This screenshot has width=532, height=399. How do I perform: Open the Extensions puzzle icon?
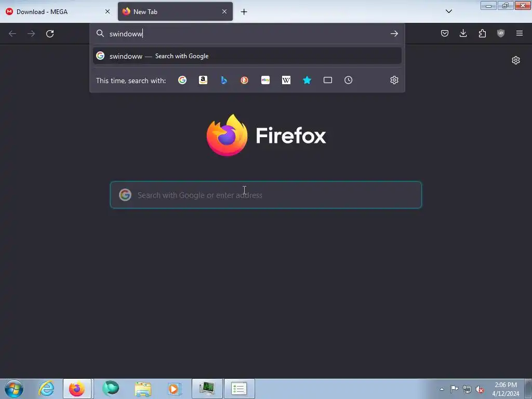(x=482, y=33)
